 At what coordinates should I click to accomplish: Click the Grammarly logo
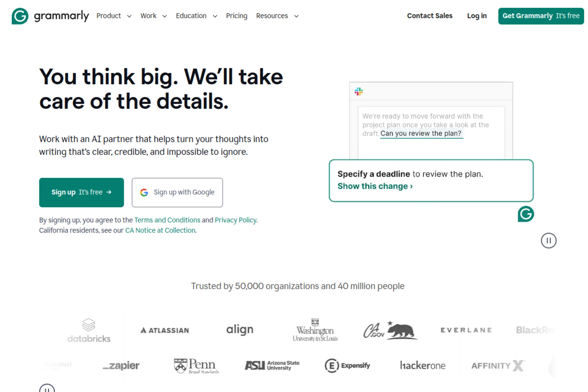(x=50, y=16)
